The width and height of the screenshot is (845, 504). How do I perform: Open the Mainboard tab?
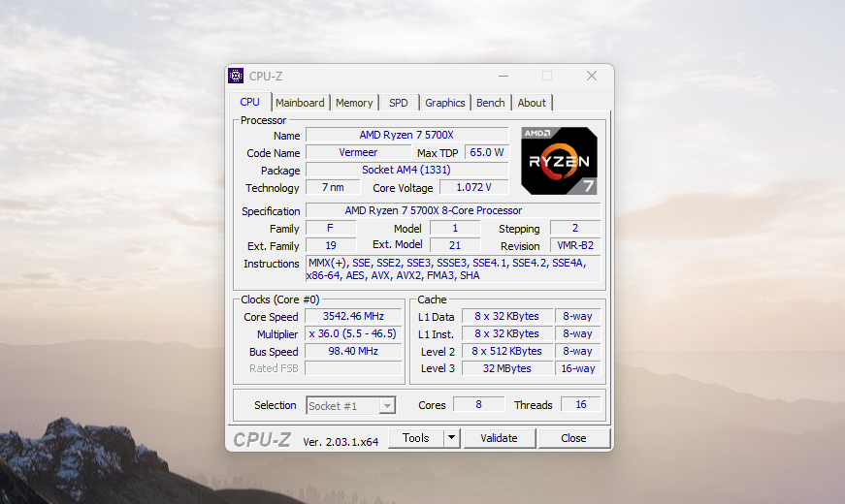300,103
